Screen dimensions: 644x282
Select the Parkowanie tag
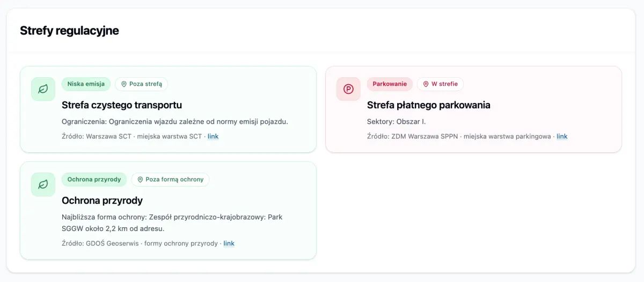pyautogui.click(x=390, y=84)
